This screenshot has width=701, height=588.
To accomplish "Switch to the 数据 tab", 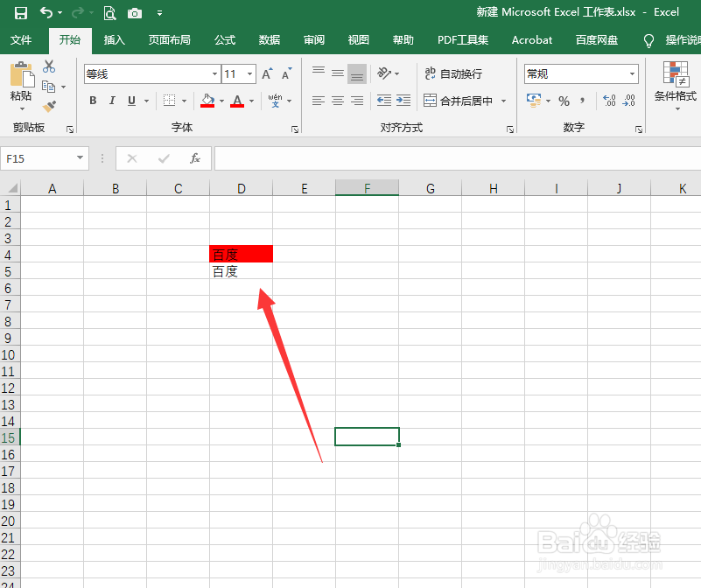I will [270, 40].
